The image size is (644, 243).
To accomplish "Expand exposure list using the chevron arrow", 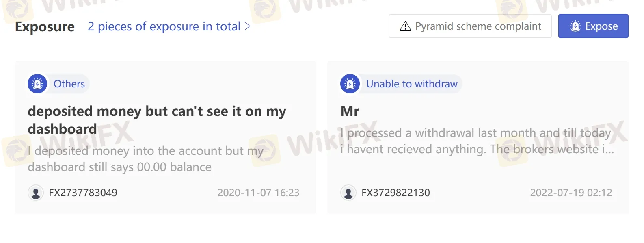I will pos(247,26).
